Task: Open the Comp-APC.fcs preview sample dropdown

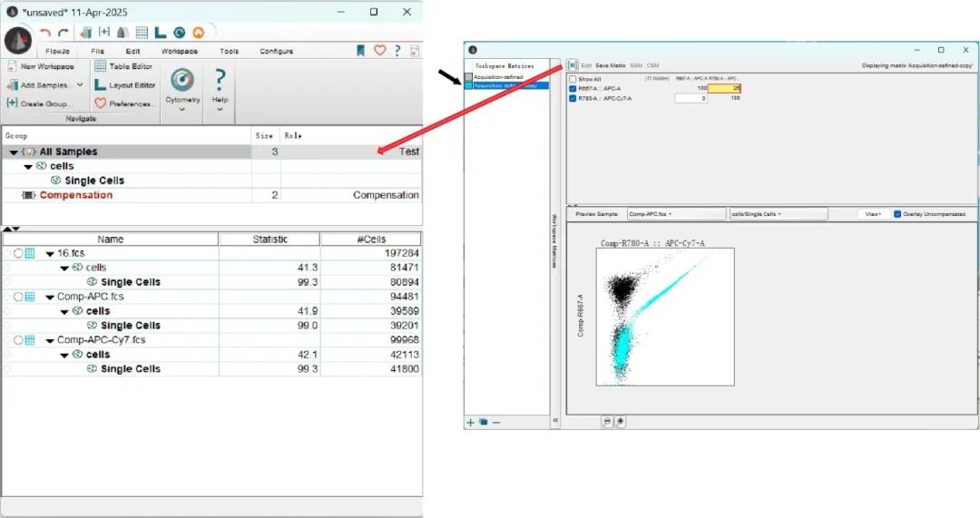Action: tap(674, 214)
